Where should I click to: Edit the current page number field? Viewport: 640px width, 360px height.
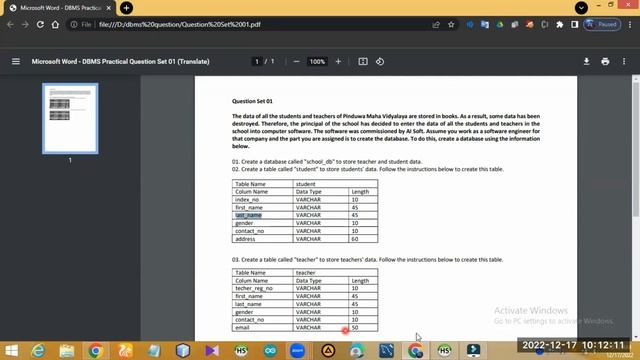[257, 62]
